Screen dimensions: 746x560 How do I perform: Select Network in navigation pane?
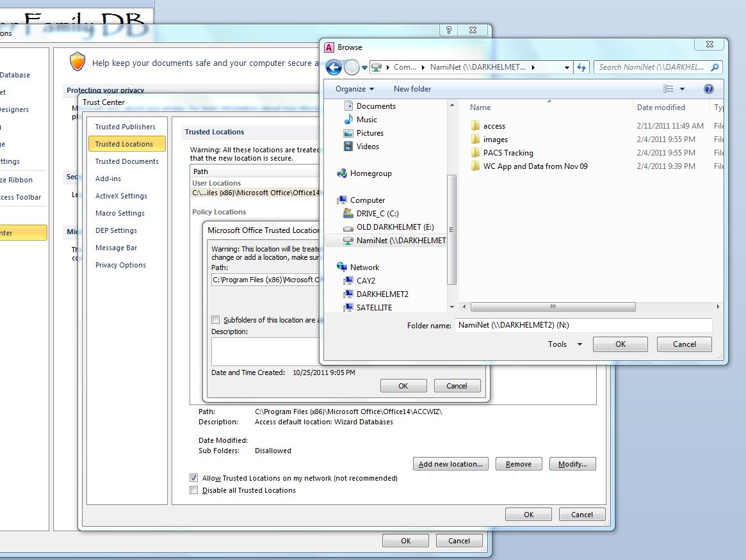tap(358, 267)
